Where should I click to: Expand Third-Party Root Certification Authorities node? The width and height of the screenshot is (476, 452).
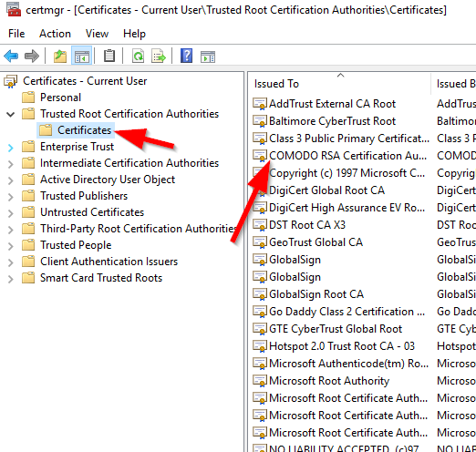coord(11,230)
